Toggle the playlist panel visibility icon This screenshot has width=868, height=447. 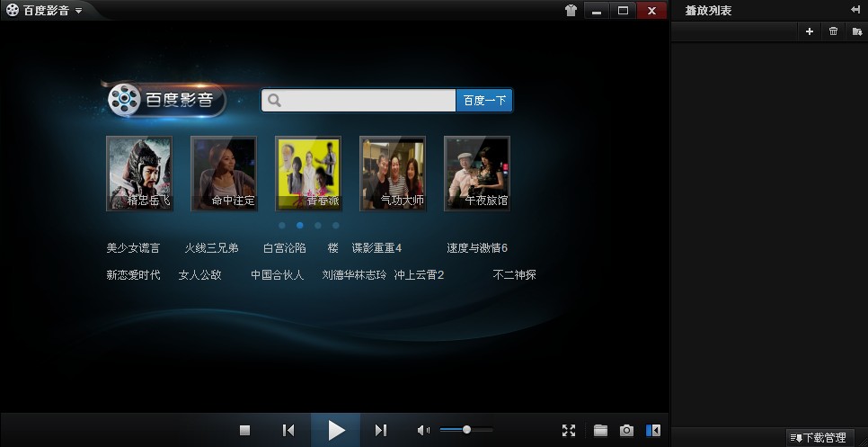[653, 431]
